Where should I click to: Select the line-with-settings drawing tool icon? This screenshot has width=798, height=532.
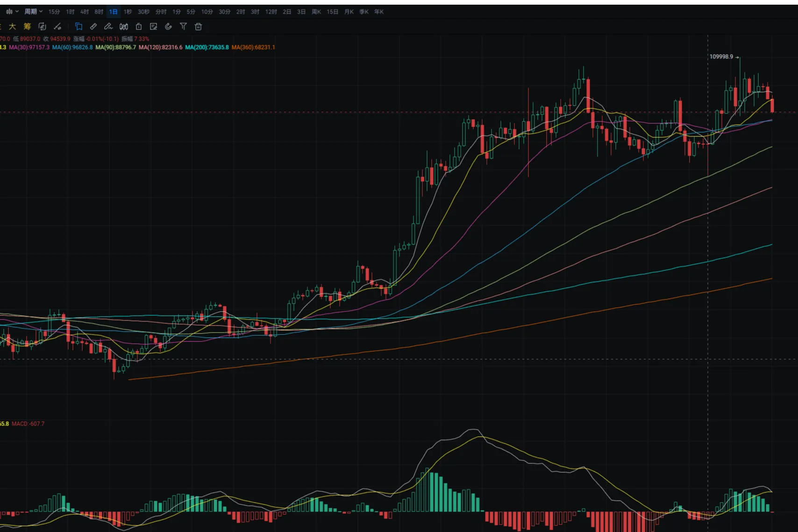(57, 27)
